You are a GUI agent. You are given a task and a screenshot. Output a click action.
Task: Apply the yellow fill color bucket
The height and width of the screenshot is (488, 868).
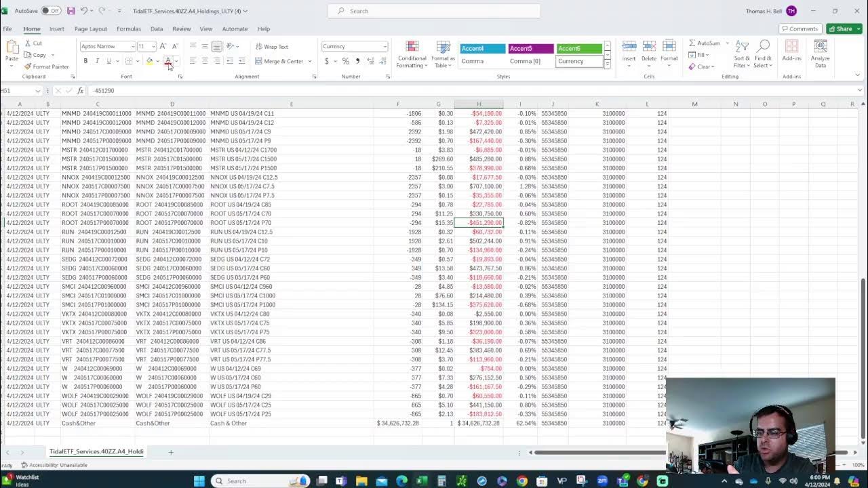click(149, 61)
